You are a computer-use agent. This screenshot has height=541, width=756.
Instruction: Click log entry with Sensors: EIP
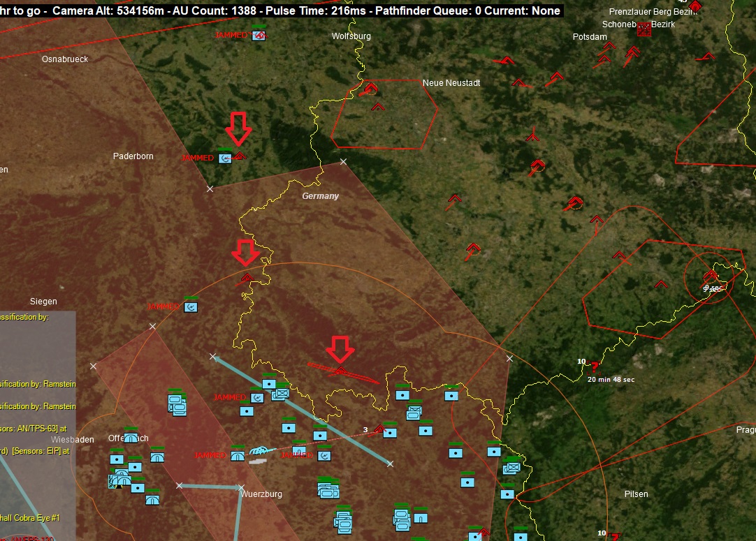[35, 451]
